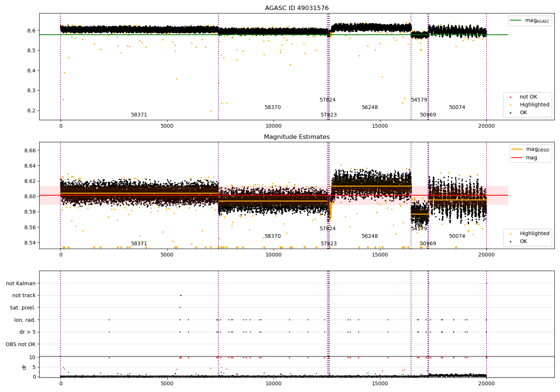Click OBSID 50074 in the AGASC ID plot

click(x=457, y=108)
